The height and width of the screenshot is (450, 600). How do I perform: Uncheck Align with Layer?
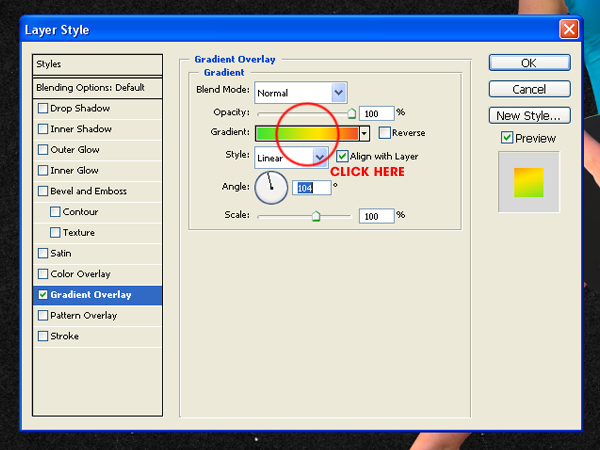coord(342,156)
